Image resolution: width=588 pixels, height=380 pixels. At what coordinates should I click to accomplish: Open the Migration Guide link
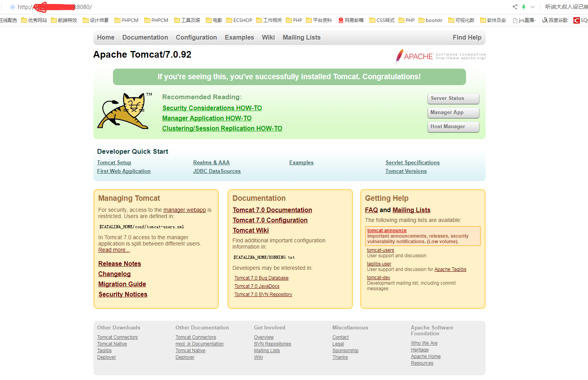(122, 284)
